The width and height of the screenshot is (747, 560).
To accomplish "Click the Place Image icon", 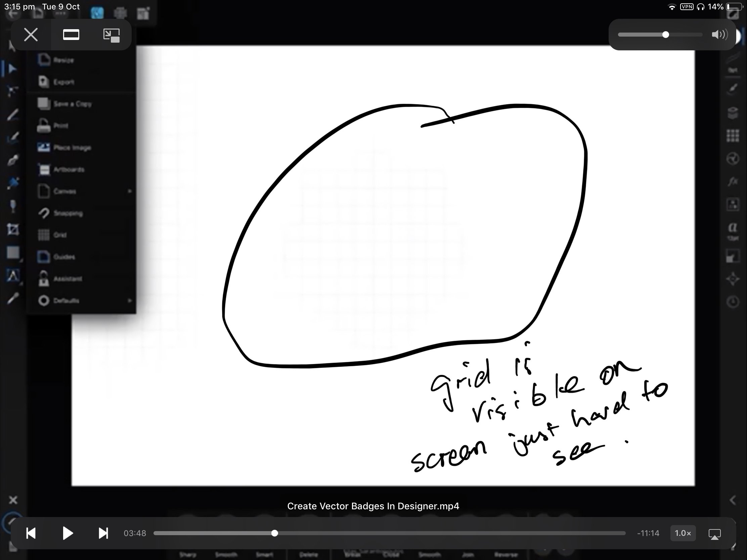I will pos(44,147).
